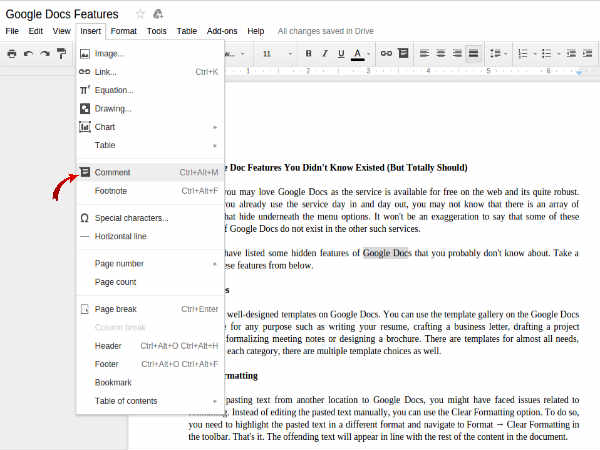Click the print icon in toolbar
This screenshot has width=600, height=450.
point(12,53)
